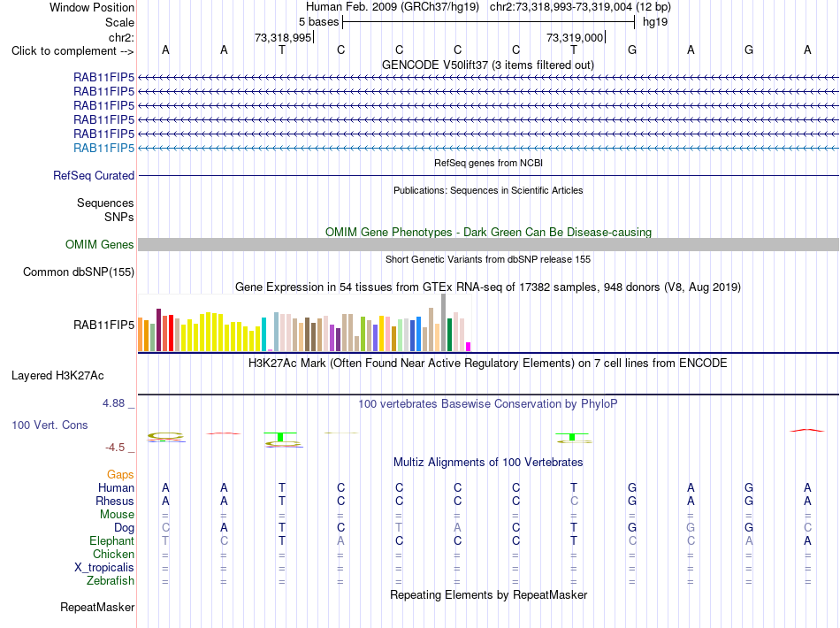
Task: Click the 'Click to complement -->' label
Action: click(x=73, y=51)
